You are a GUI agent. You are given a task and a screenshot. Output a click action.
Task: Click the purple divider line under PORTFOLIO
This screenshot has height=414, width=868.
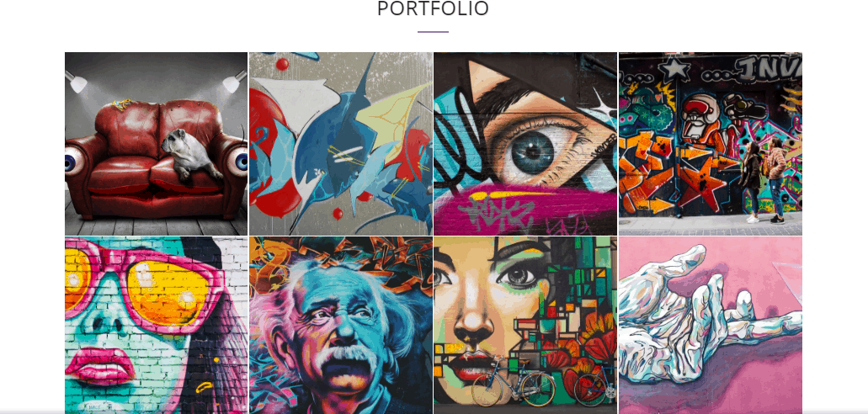433,32
